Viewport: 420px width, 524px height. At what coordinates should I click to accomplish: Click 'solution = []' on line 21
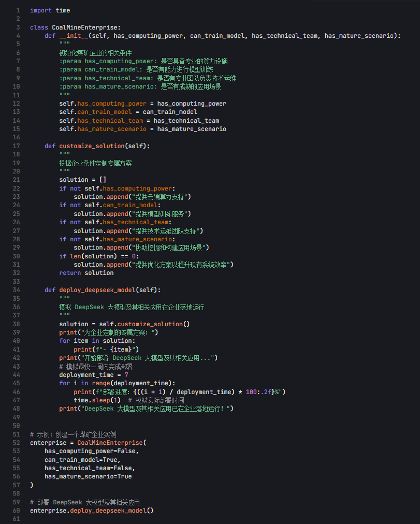(x=82, y=180)
